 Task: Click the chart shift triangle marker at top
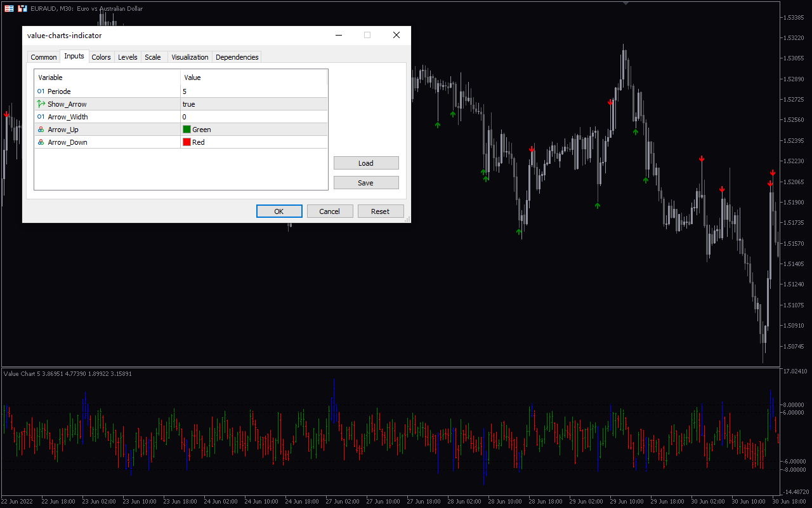pos(626,3)
